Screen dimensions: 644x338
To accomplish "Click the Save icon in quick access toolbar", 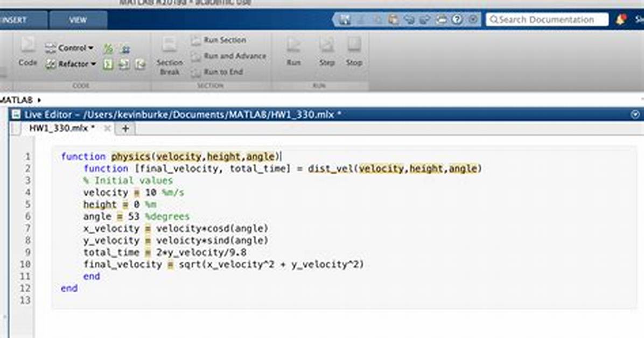I will click(x=345, y=19).
